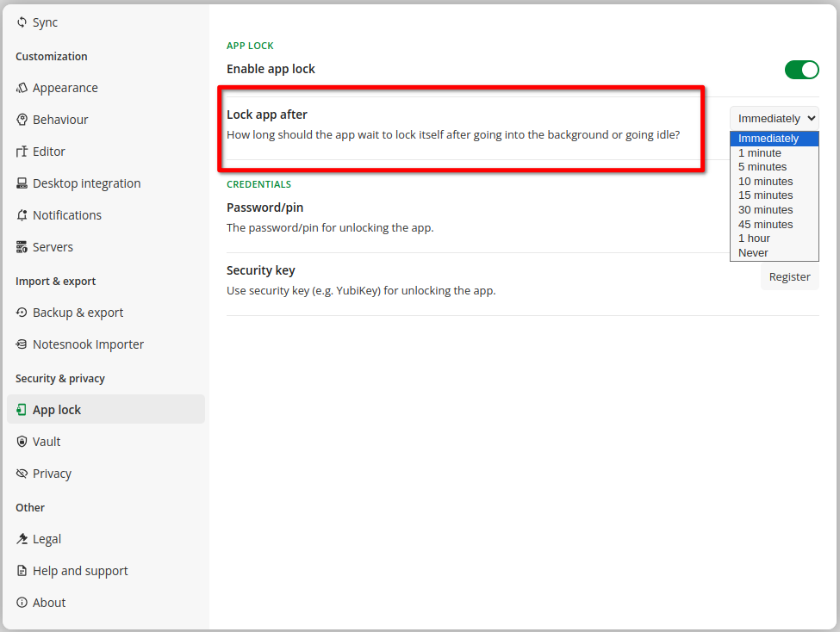The height and width of the screenshot is (632, 840).
Task: Select 30 minutes lock delay option
Action: (765, 210)
